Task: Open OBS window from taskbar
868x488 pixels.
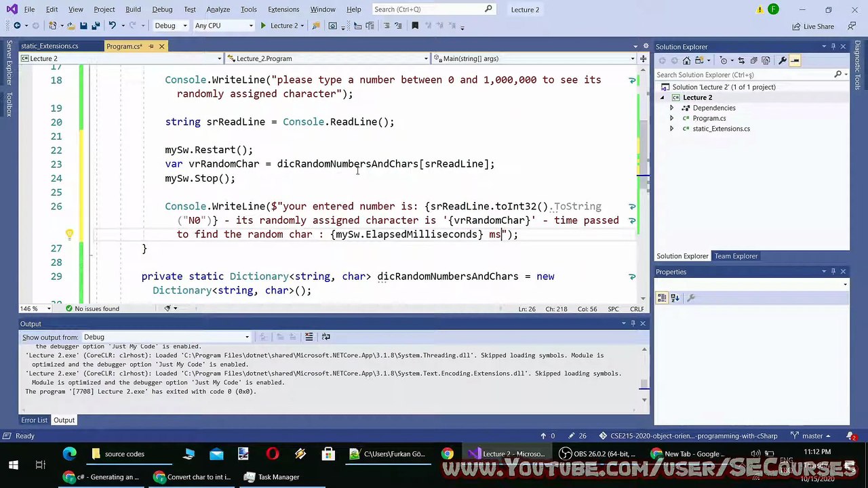Action: (x=597, y=454)
